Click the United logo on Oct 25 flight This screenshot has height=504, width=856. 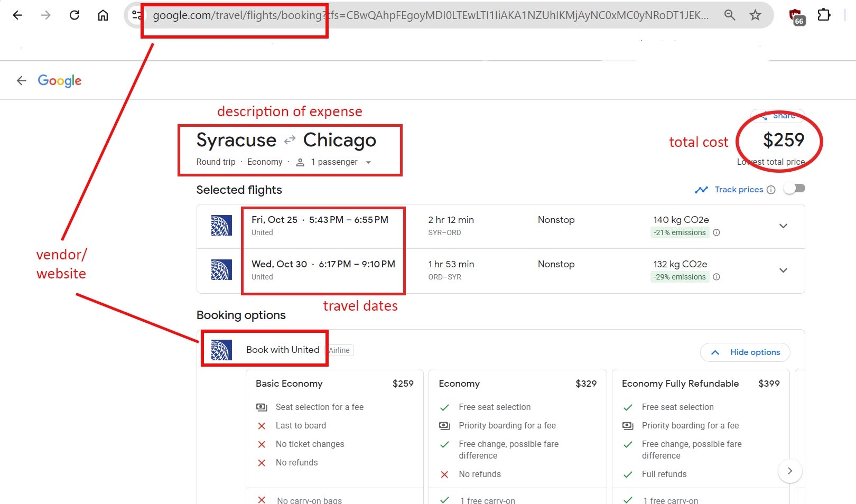221,226
